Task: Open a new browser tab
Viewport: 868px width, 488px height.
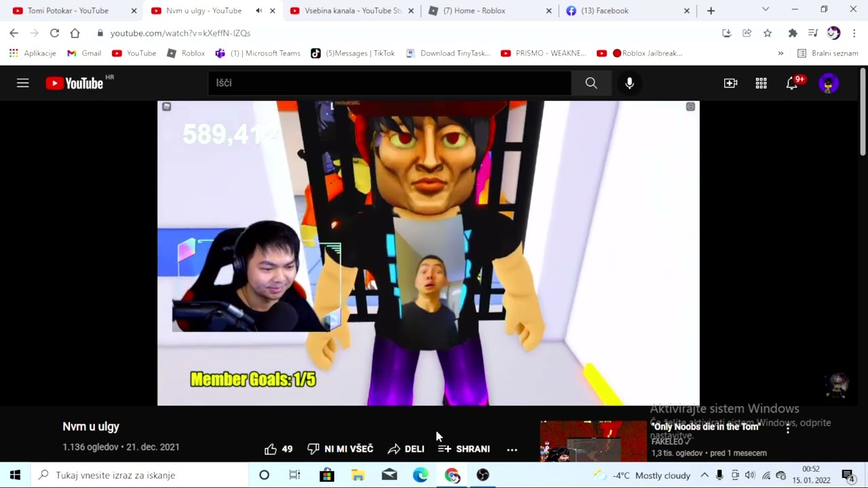Action: tap(711, 11)
